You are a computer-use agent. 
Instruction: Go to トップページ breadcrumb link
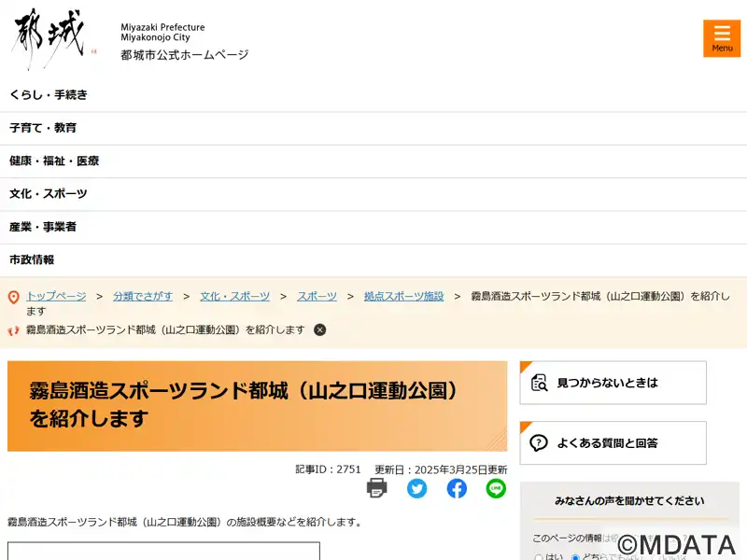(x=56, y=296)
